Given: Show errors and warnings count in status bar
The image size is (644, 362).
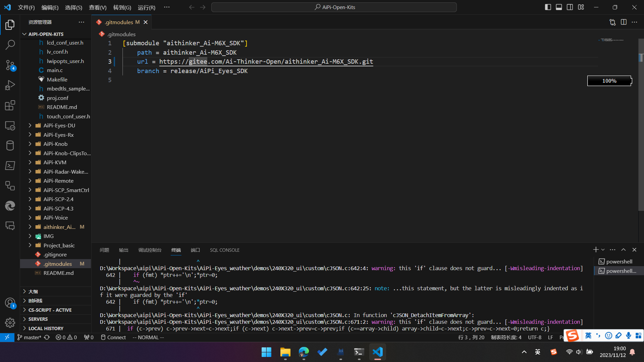Looking at the screenshot, I should [x=66, y=337].
